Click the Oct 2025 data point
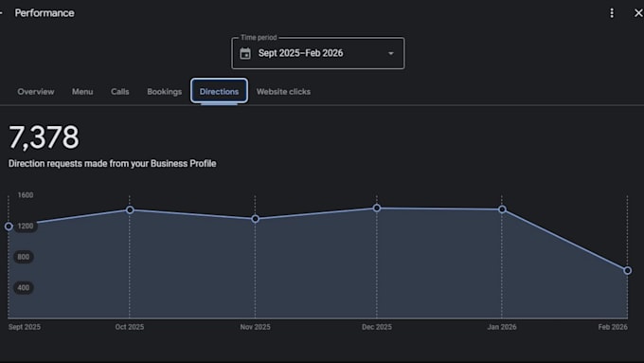The height and width of the screenshot is (363, 644). [130, 210]
